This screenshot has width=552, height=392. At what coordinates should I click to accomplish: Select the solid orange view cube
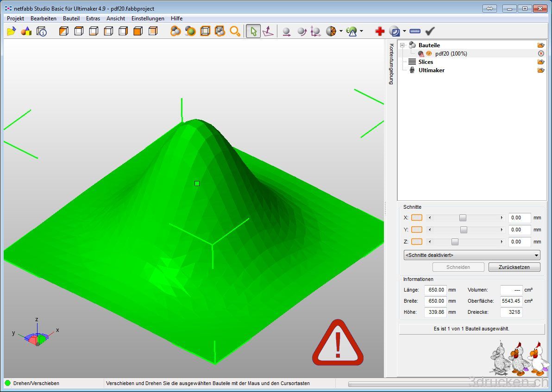[x=138, y=31]
